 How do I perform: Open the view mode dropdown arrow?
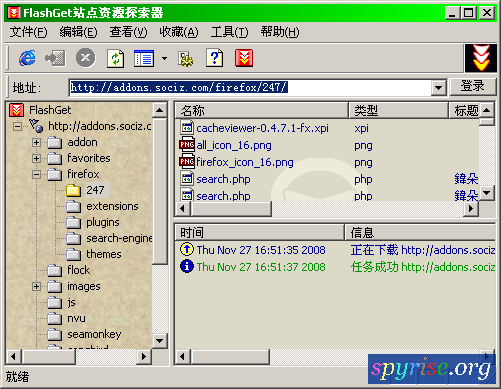tap(164, 58)
